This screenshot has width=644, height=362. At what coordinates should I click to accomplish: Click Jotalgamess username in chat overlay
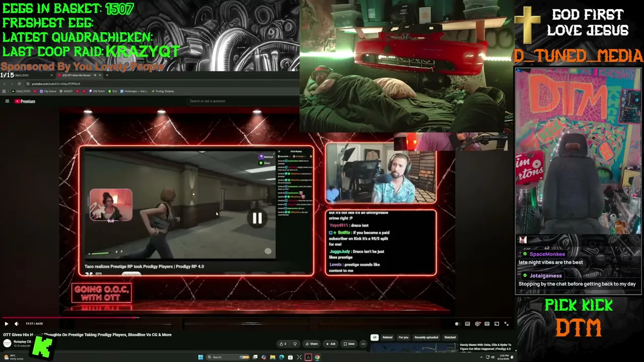point(545,276)
